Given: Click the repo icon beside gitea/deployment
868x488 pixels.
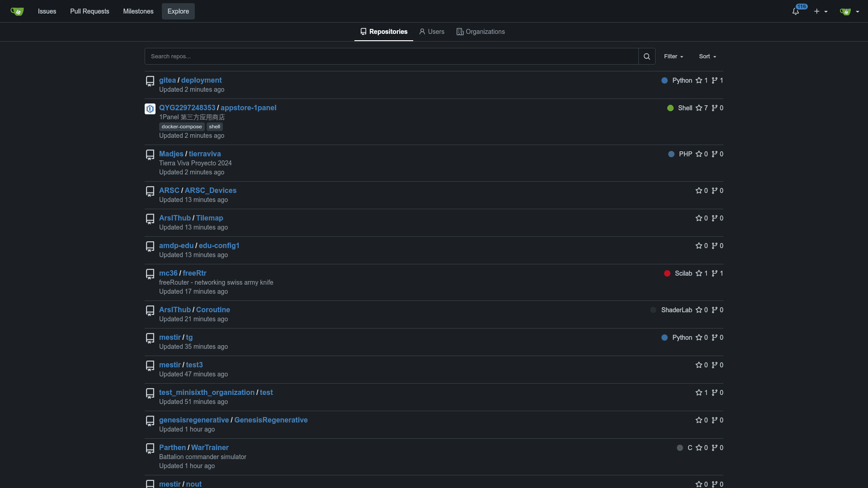Looking at the screenshot, I should point(150,81).
